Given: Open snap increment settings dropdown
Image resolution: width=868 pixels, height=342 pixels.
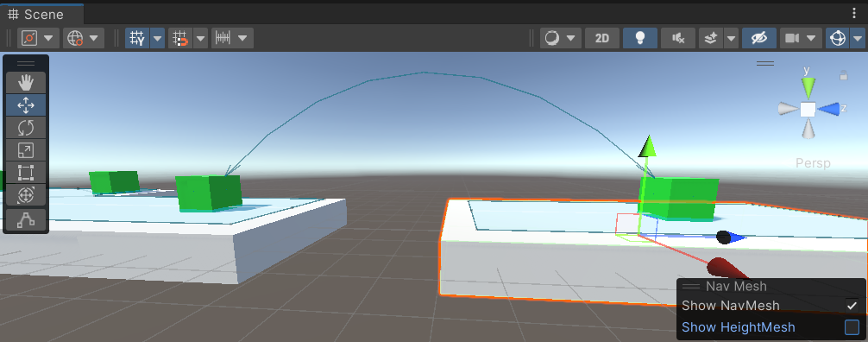Looking at the screenshot, I should pos(243,38).
